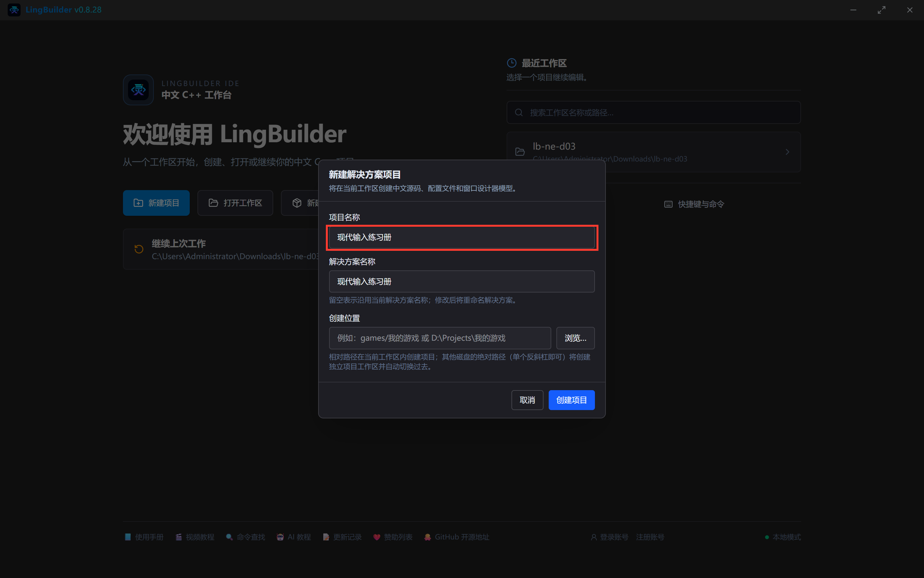Open the 继续上次工作 card
Viewport: 924px width, 578px height.
pyautogui.click(x=221, y=249)
